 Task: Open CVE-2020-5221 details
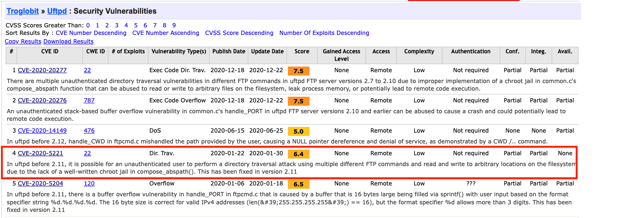(41, 153)
